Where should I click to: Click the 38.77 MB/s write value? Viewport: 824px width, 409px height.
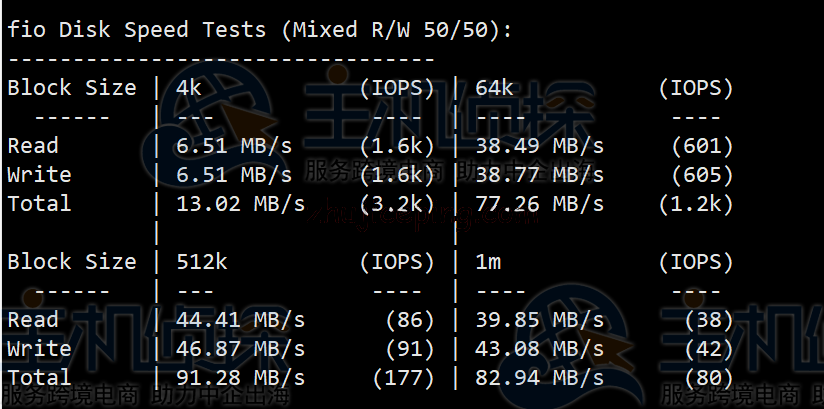pyautogui.click(x=540, y=175)
